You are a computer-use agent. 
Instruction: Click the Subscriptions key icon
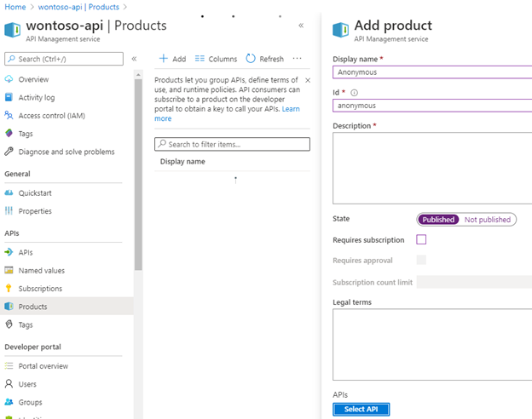(9, 288)
